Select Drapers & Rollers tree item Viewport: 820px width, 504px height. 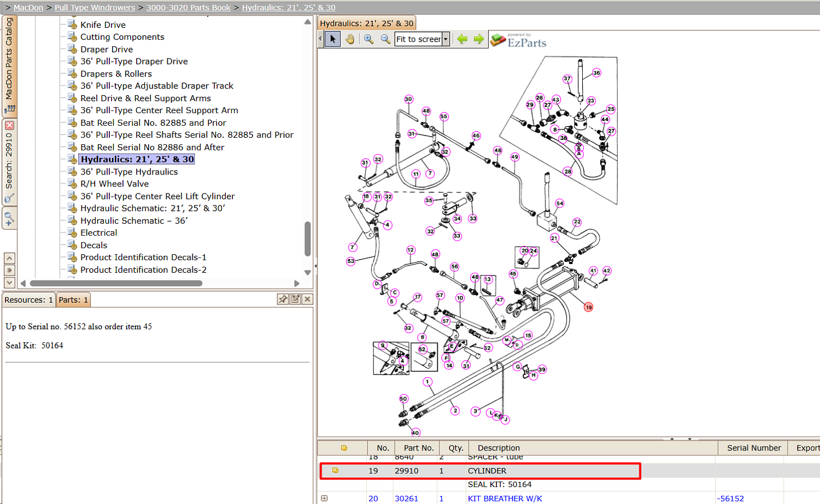click(x=116, y=74)
